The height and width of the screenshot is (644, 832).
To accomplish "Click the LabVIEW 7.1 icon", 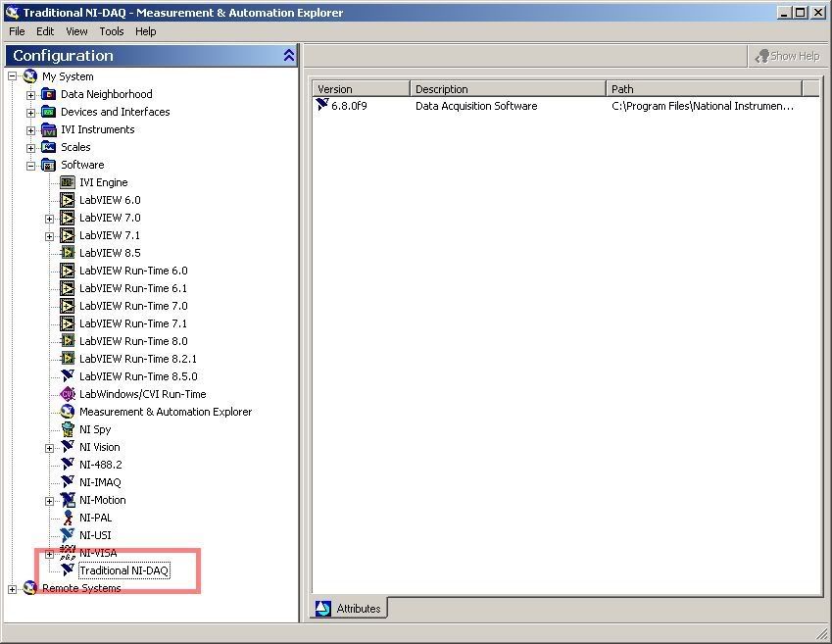I will 68,235.
